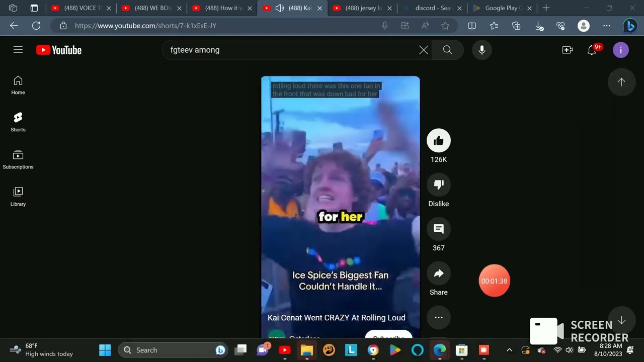The height and width of the screenshot is (362, 644).
Task: Switch to the jersey tab
Action: (362, 8)
